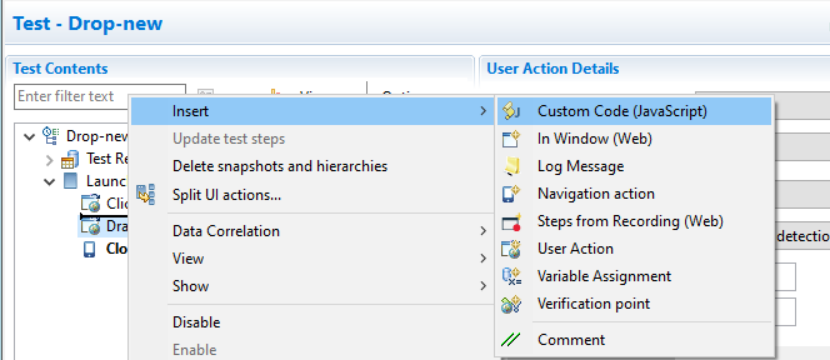Image resolution: width=830 pixels, height=360 pixels.
Task: Click the User Action icon in submenu
Action: coord(511,249)
